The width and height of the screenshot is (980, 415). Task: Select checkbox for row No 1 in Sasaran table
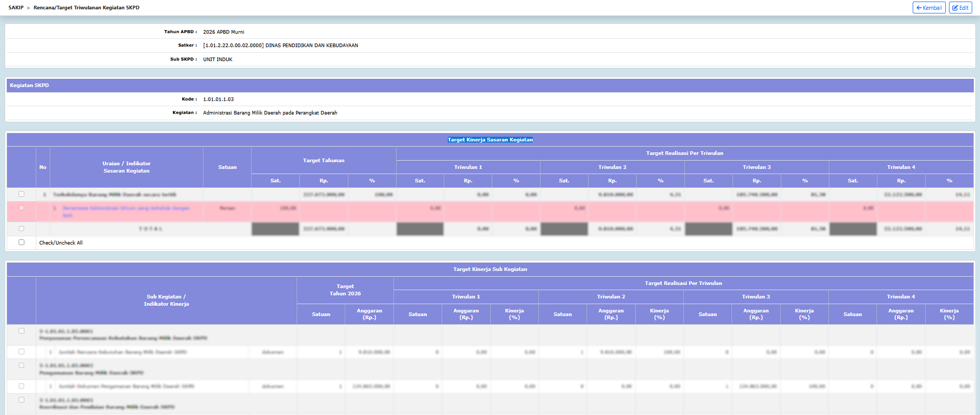click(21, 194)
